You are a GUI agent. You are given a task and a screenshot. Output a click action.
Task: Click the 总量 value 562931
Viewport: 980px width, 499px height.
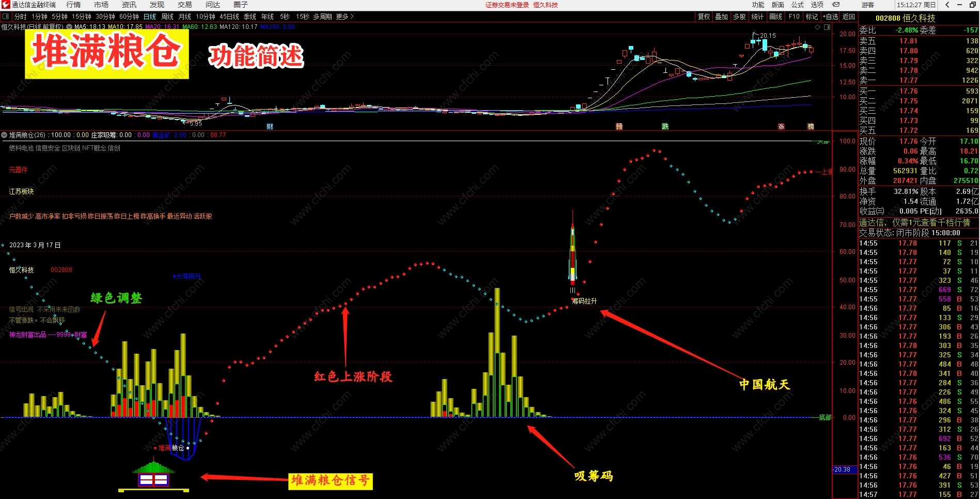coord(905,171)
